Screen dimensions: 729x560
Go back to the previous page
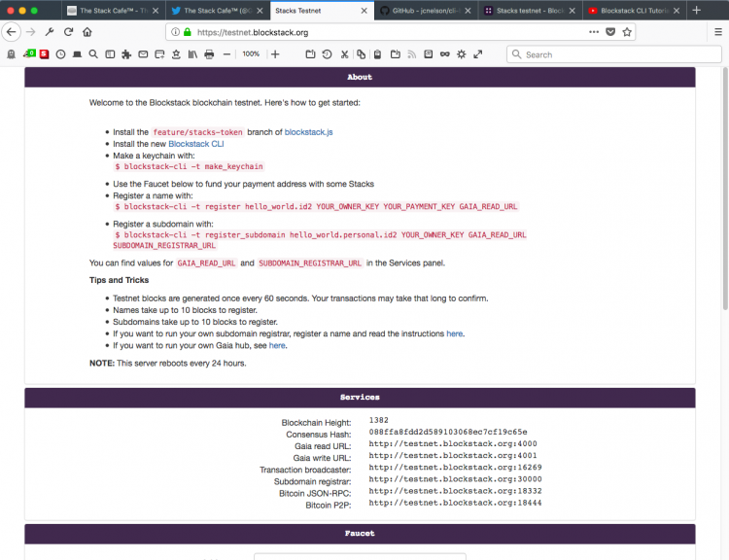click(x=11, y=32)
